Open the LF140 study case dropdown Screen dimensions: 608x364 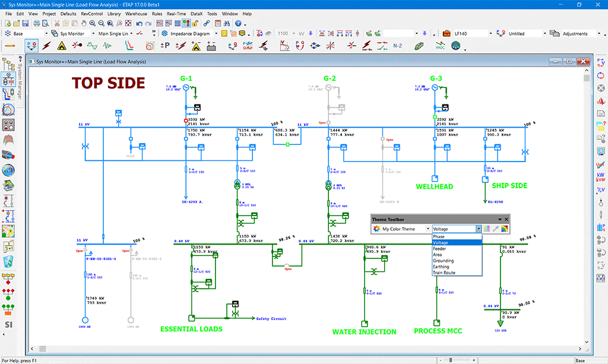click(489, 34)
